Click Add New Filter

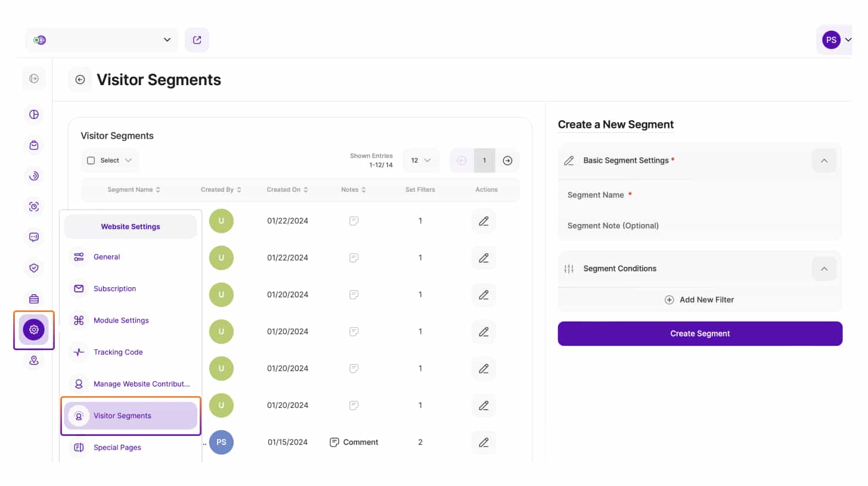pos(700,300)
